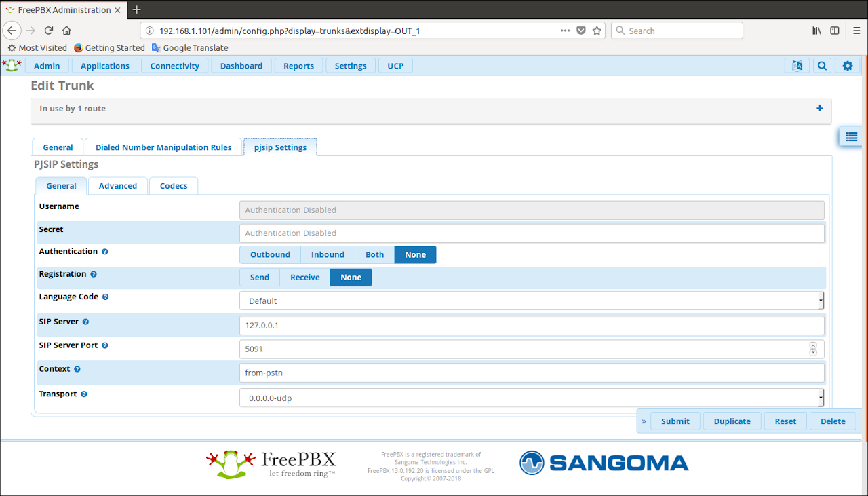
Task: Set Registration to Send
Action: click(259, 278)
